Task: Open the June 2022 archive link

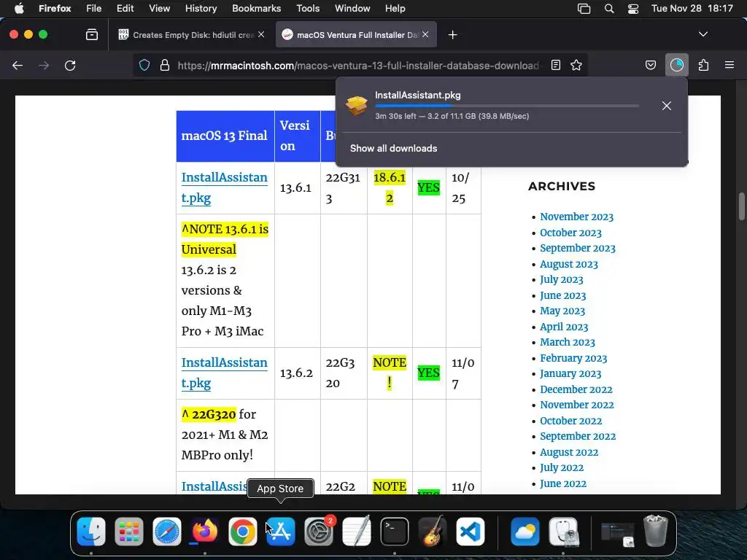Action: coord(562,484)
